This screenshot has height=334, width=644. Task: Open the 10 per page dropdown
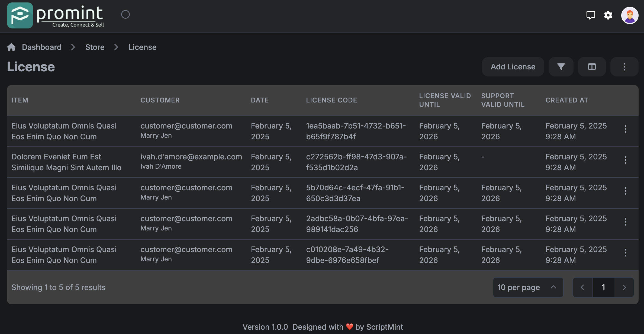coord(528,287)
